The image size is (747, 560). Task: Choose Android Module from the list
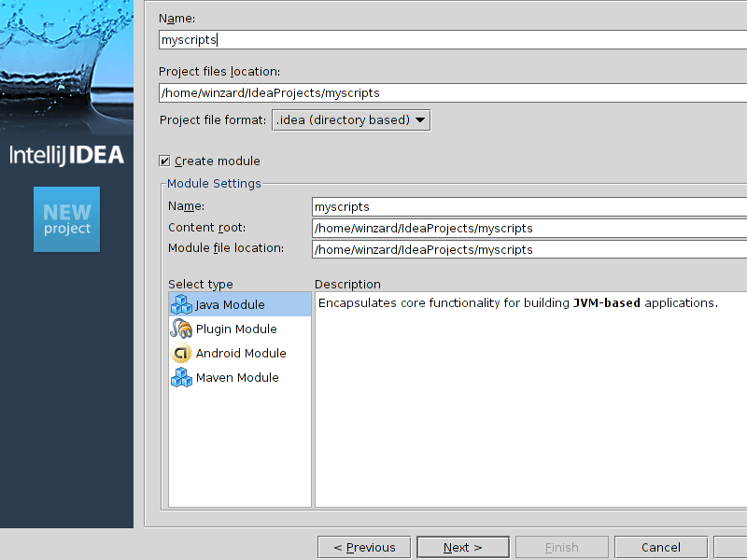pyautogui.click(x=241, y=353)
